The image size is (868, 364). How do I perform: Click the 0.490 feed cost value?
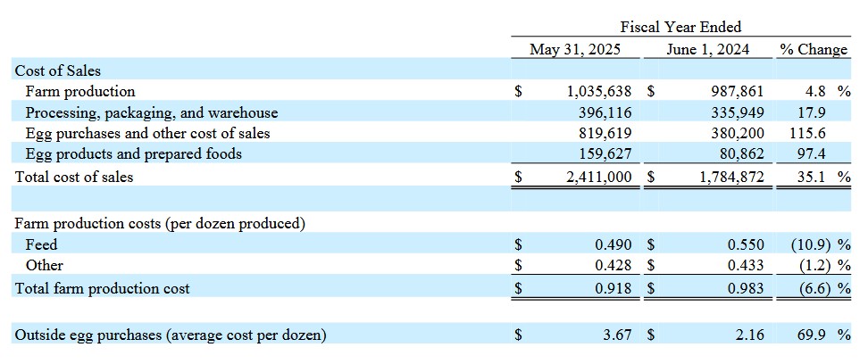click(x=613, y=244)
